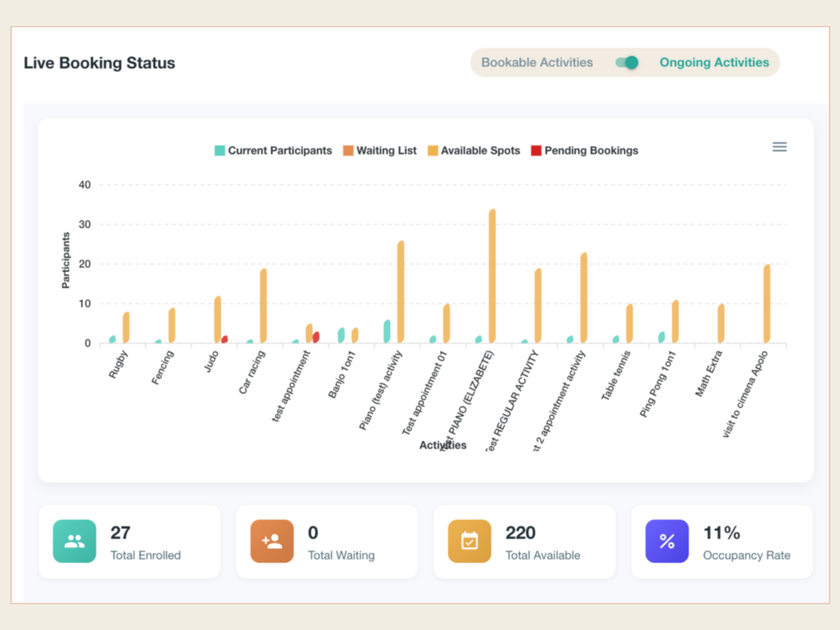840x630 pixels.
Task: Toggle Waiting List series visibility
Action: pyautogui.click(x=380, y=150)
